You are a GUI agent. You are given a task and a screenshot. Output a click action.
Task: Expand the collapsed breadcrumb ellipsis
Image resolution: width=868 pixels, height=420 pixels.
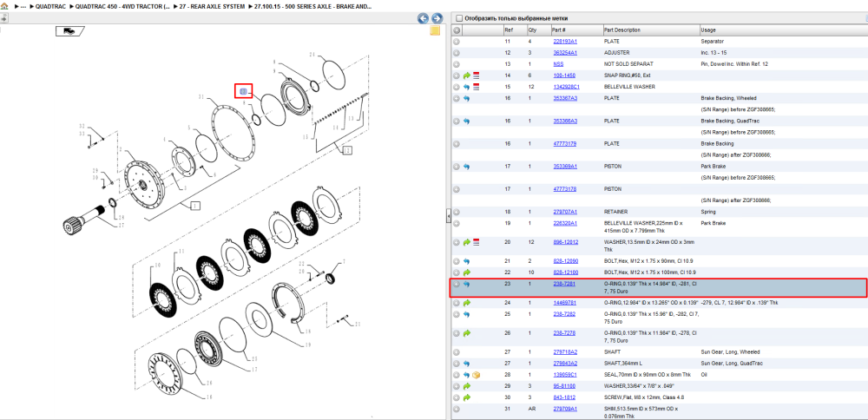[23, 6]
